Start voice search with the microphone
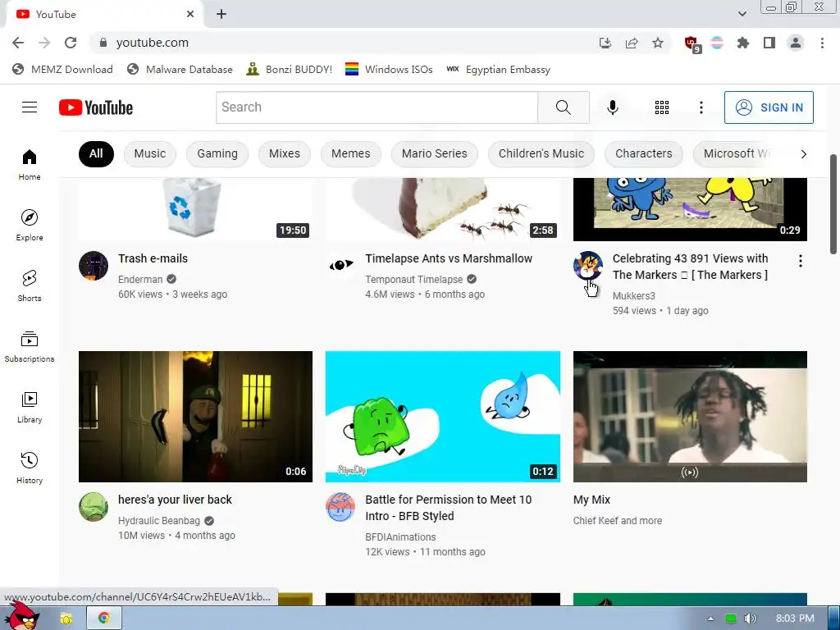 (612, 107)
